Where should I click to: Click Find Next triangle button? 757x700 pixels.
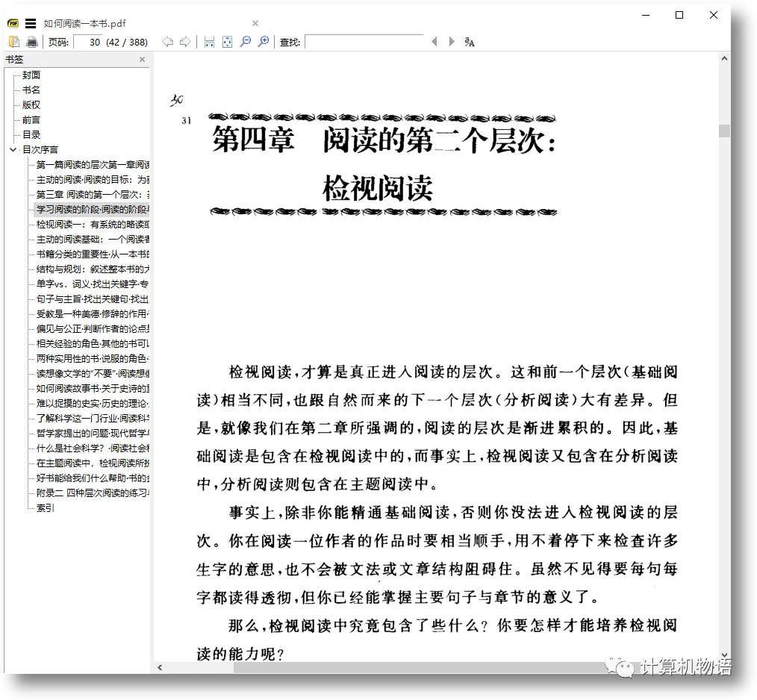[452, 42]
